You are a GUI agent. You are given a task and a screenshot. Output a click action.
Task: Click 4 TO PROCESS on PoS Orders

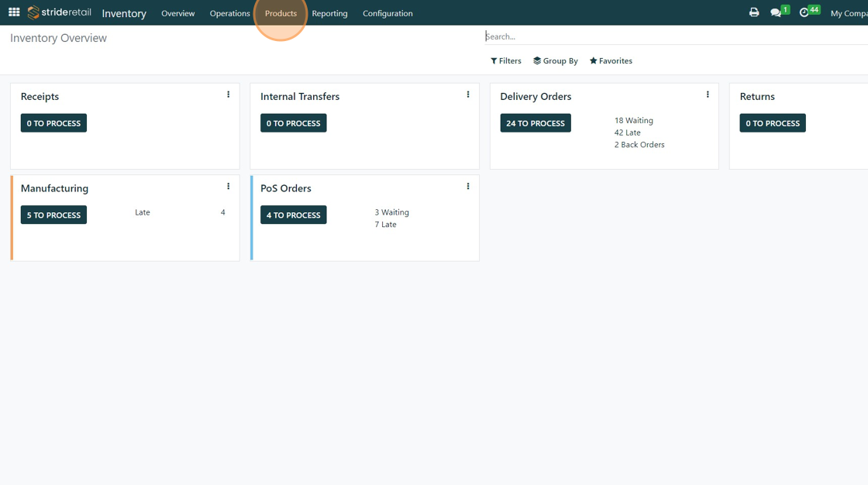tap(294, 215)
